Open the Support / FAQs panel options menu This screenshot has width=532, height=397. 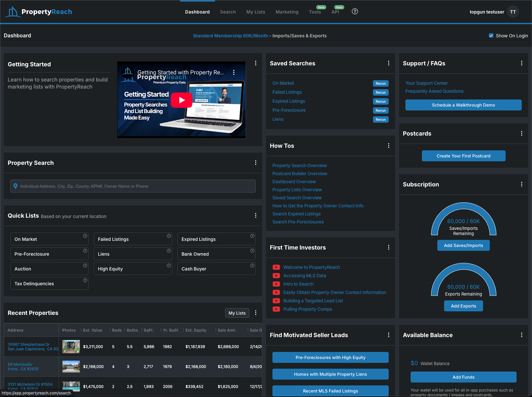pos(522,63)
